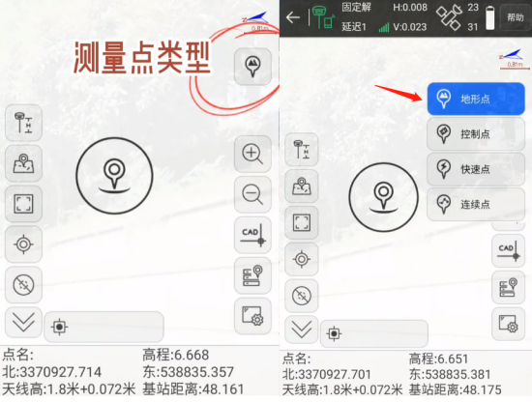Zoom in with the plus magnifier icon
This screenshot has width=532, height=402.
pos(252,154)
